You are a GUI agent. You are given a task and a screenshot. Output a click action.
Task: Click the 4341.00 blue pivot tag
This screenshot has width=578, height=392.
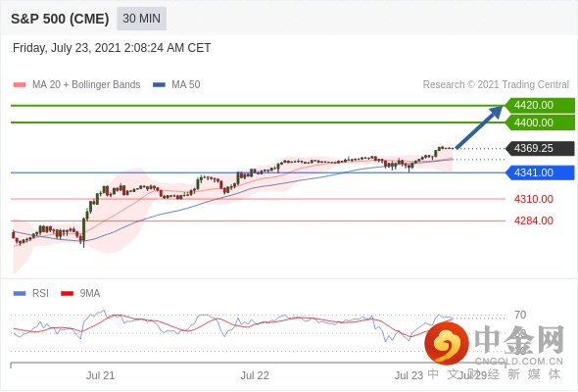tap(540, 172)
